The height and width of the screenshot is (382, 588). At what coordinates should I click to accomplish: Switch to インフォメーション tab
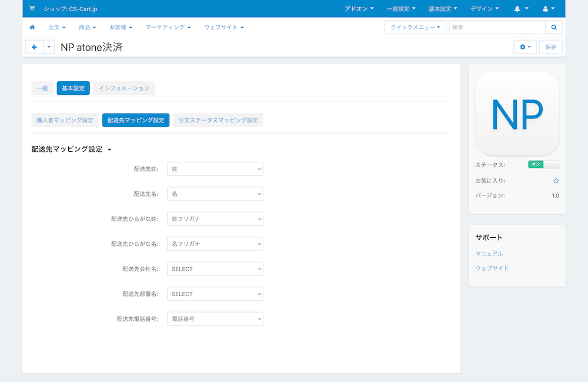coord(124,88)
